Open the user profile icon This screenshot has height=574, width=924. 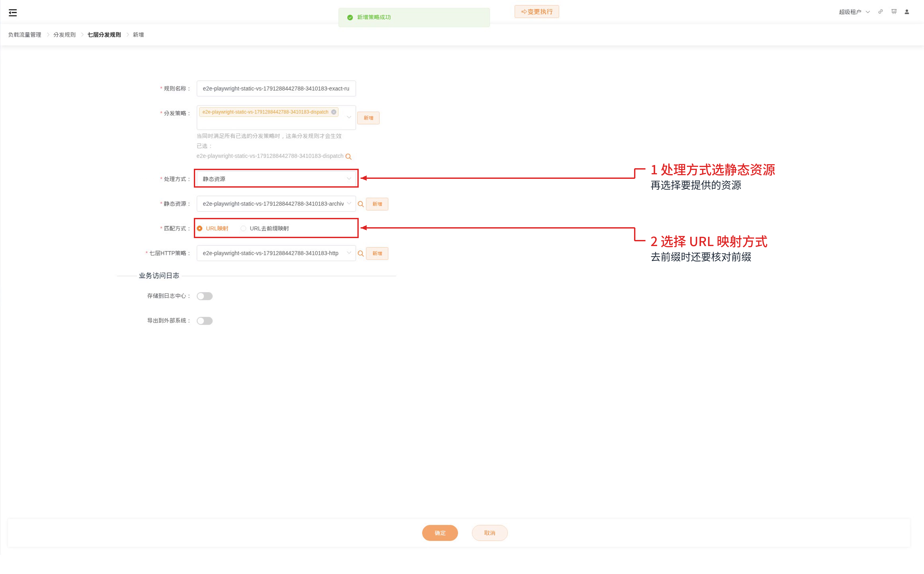907,12
